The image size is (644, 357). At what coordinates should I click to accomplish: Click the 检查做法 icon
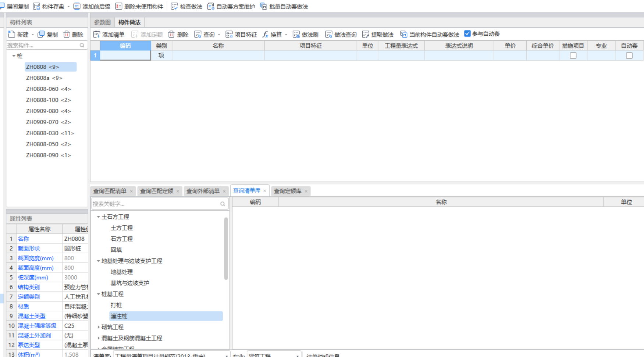(174, 6)
